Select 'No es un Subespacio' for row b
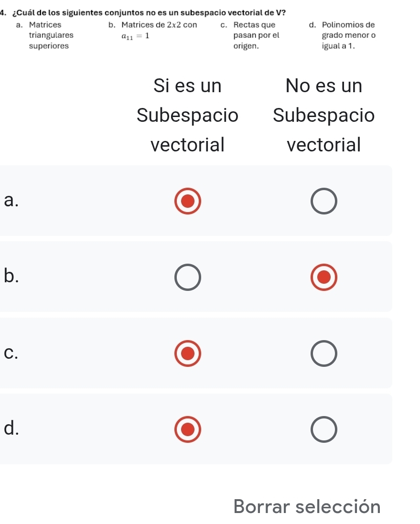Image resolution: width=420 pixels, height=524 pixels. point(324,277)
